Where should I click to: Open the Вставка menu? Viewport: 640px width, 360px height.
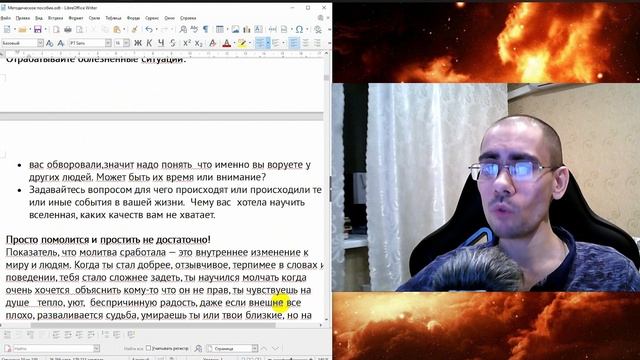point(56,18)
